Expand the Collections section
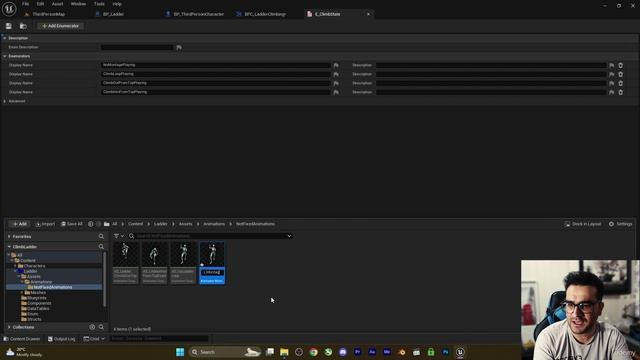Screen dimensions: 640x360 (x=9, y=327)
